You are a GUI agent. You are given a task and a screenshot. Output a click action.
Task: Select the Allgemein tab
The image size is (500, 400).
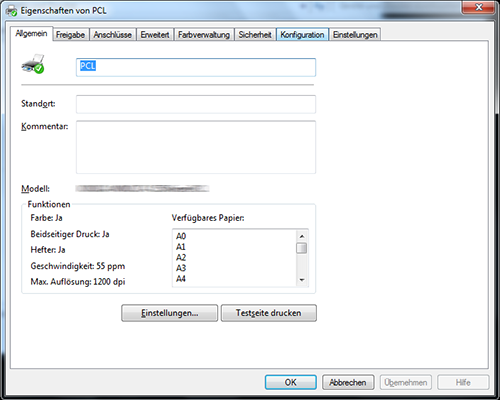31,34
